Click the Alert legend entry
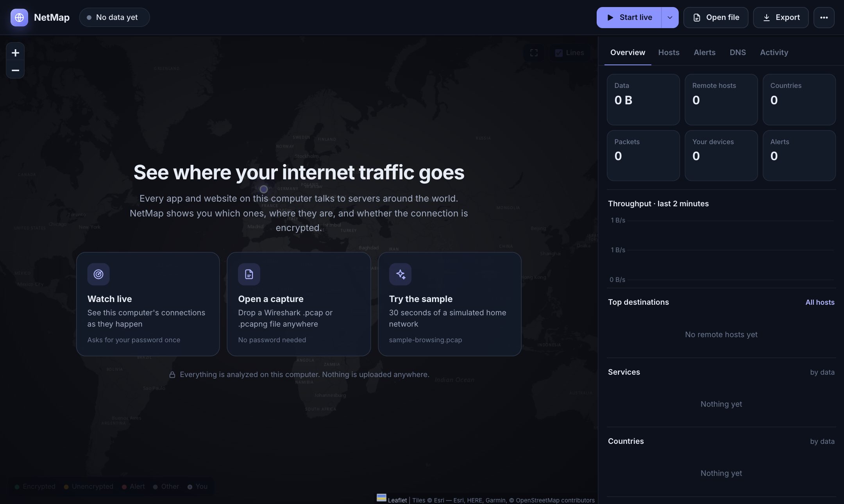844x504 pixels. click(x=133, y=486)
